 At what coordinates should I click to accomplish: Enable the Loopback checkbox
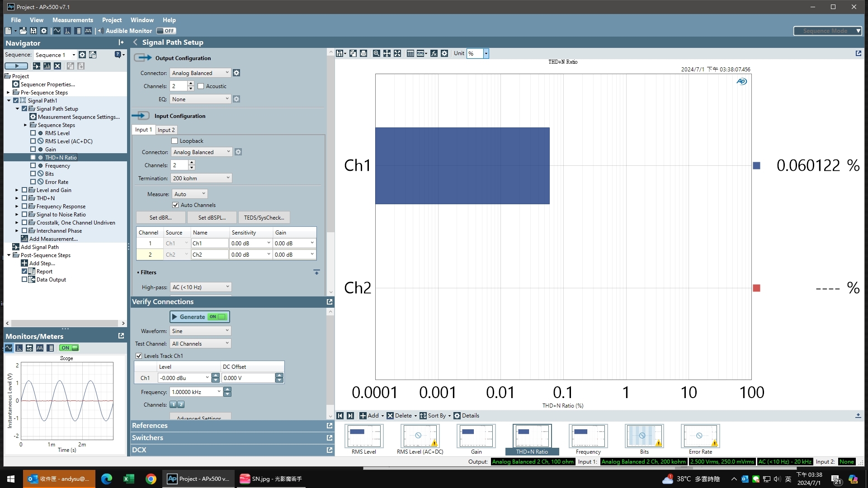pyautogui.click(x=175, y=141)
